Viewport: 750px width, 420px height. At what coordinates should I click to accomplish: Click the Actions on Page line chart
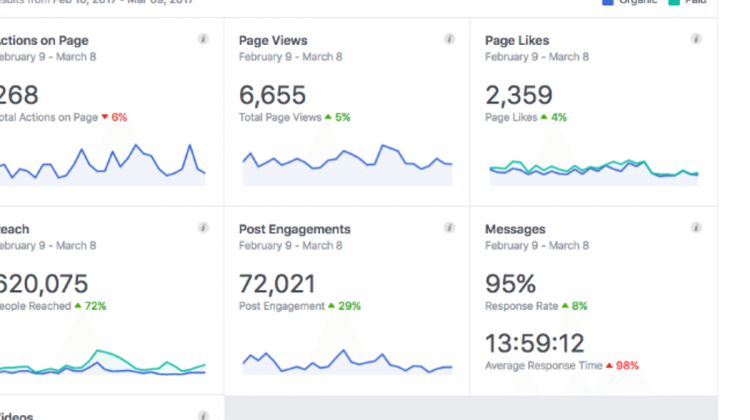pyautogui.click(x=102, y=165)
